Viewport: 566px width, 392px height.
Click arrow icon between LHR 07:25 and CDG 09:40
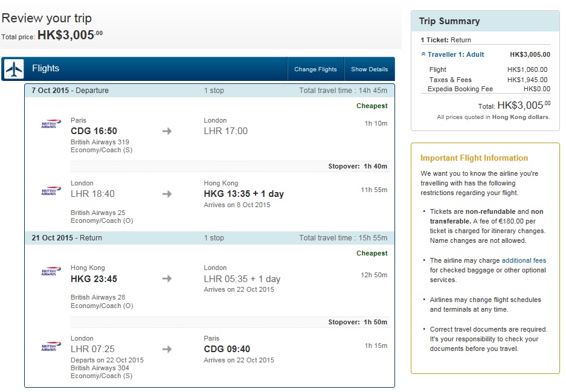click(167, 349)
